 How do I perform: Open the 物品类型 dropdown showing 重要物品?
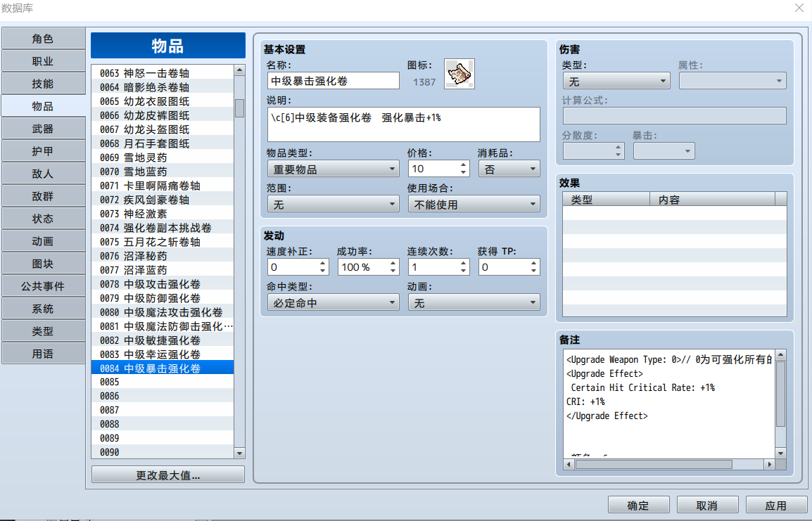tap(333, 169)
